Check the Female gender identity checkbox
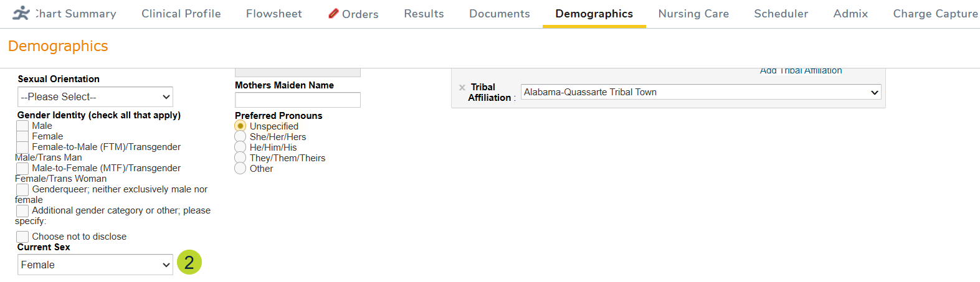The width and height of the screenshot is (980, 282). click(x=22, y=136)
